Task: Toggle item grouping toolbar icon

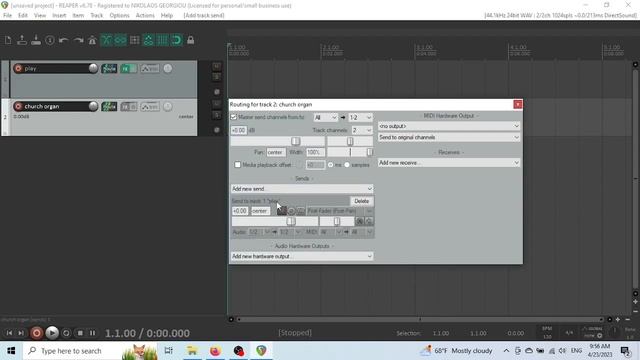Action: pos(120,40)
